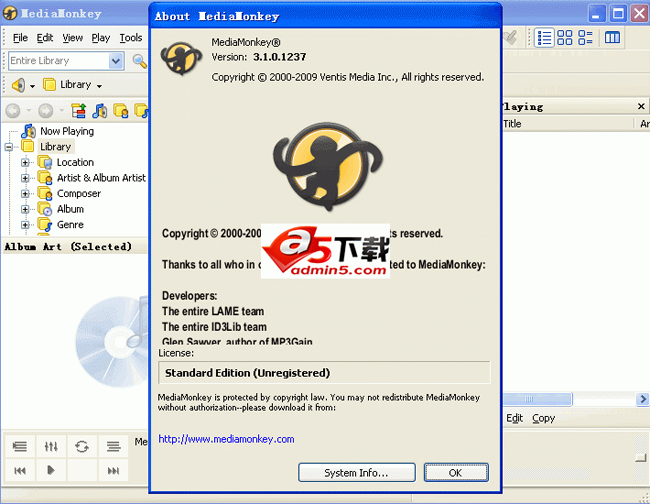Expand the Album node
This screenshot has width=650, height=504.
coord(25,209)
